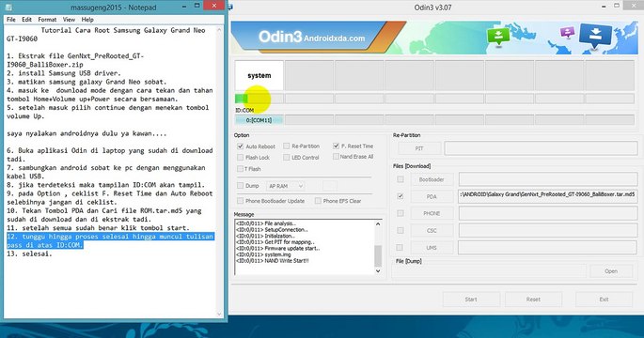Image resolution: width=644 pixels, height=338 pixels.
Task: Tick the UMS file checkbox
Action: tap(401, 247)
